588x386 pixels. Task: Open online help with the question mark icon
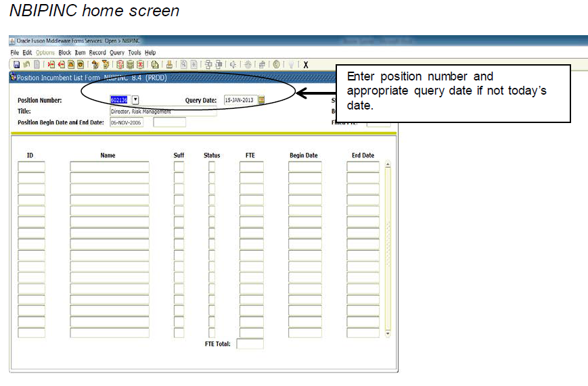click(277, 65)
